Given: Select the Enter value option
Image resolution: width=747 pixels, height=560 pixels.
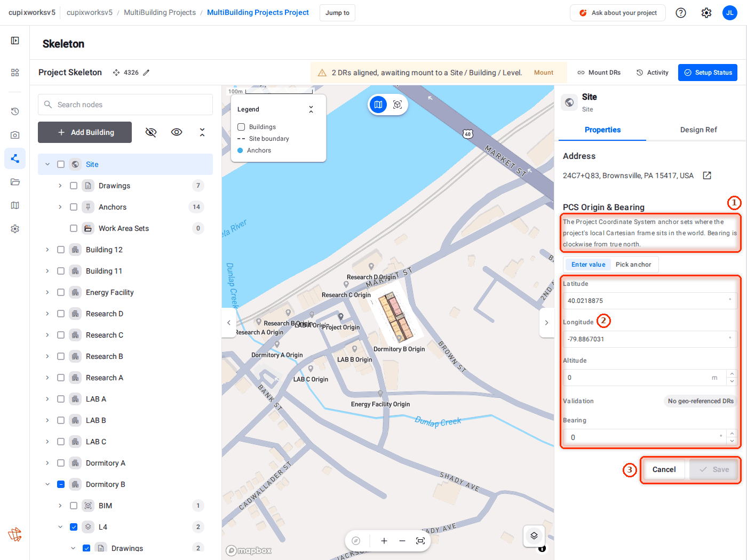Looking at the screenshot, I should pyautogui.click(x=588, y=265).
